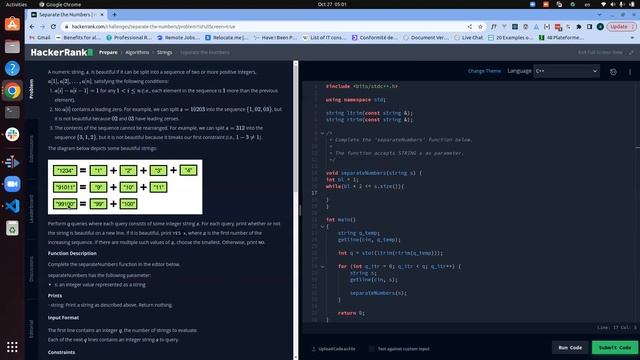Switch to the Discussions side tab

pos(31,269)
